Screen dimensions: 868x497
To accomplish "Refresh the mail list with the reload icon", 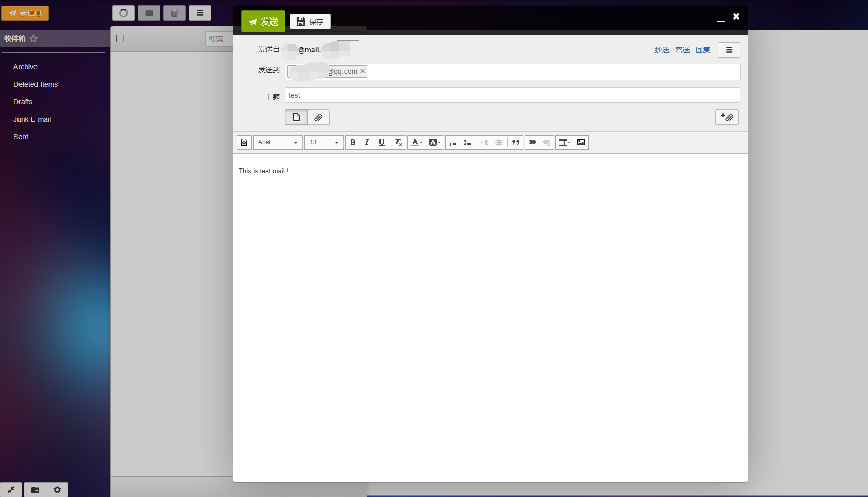I will click(x=123, y=13).
